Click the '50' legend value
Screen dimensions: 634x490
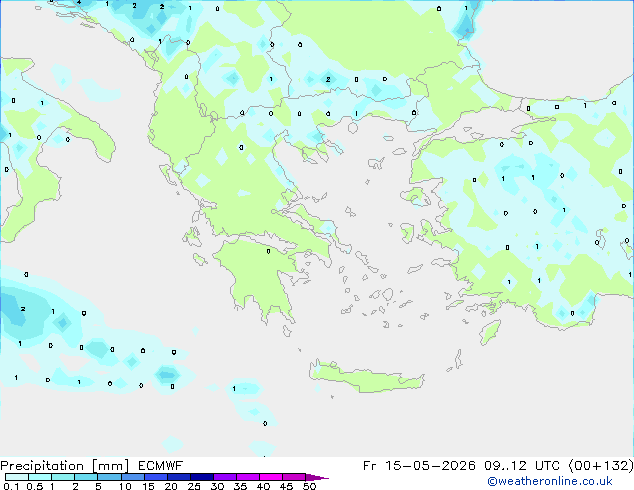tap(309, 486)
